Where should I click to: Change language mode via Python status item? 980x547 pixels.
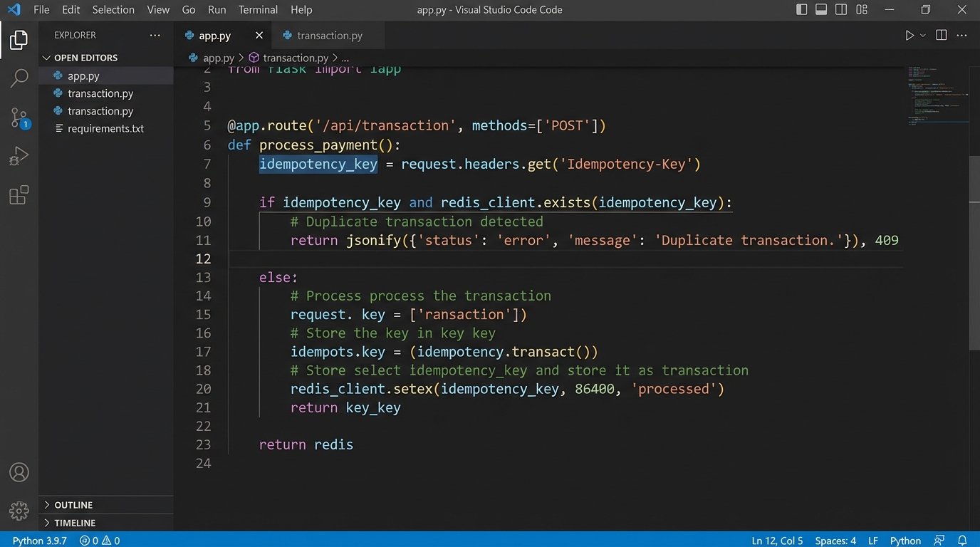[905, 540]
